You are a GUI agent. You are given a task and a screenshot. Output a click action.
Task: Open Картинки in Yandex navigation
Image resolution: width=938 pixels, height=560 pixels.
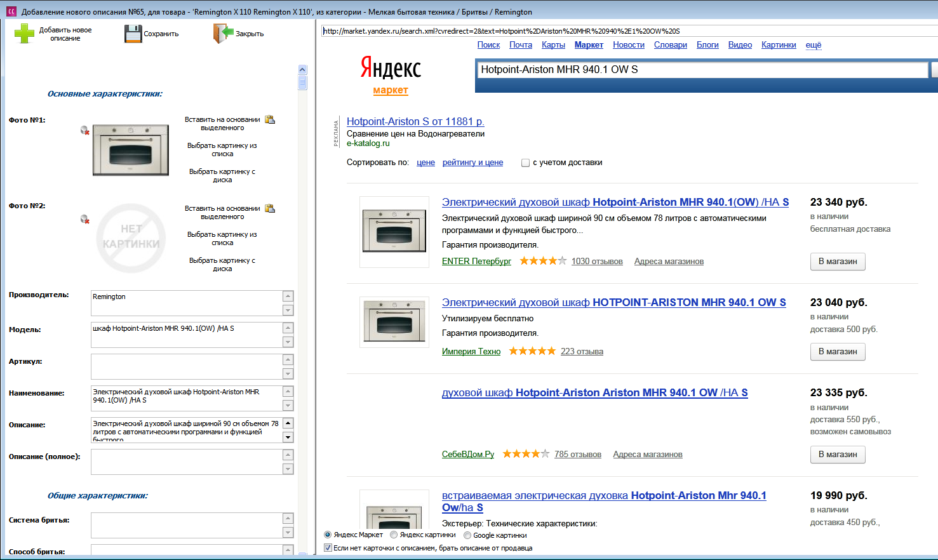click(x=779, y=44)
